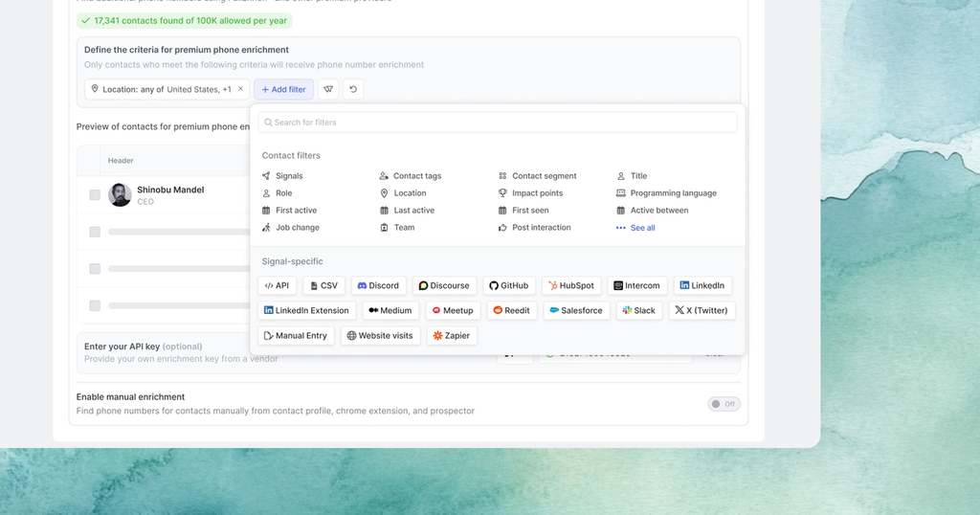The image size is (980, 515).
Task: Choose the Discourse signal chip
Action: click(x=444, y=285)
